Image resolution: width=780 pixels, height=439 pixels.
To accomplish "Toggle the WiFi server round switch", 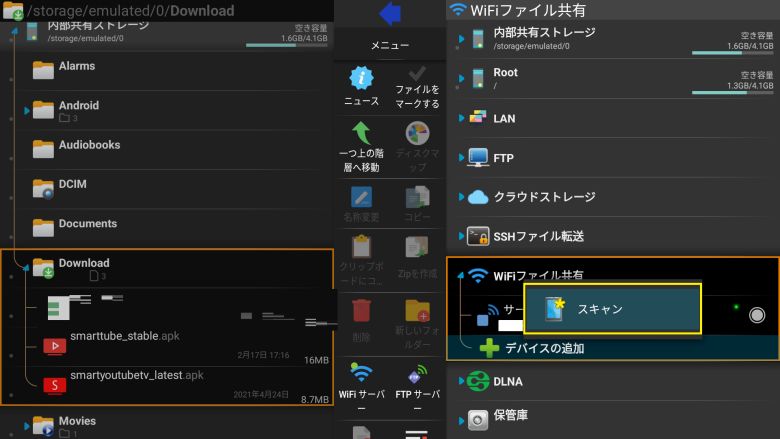I will click(757, 315).
